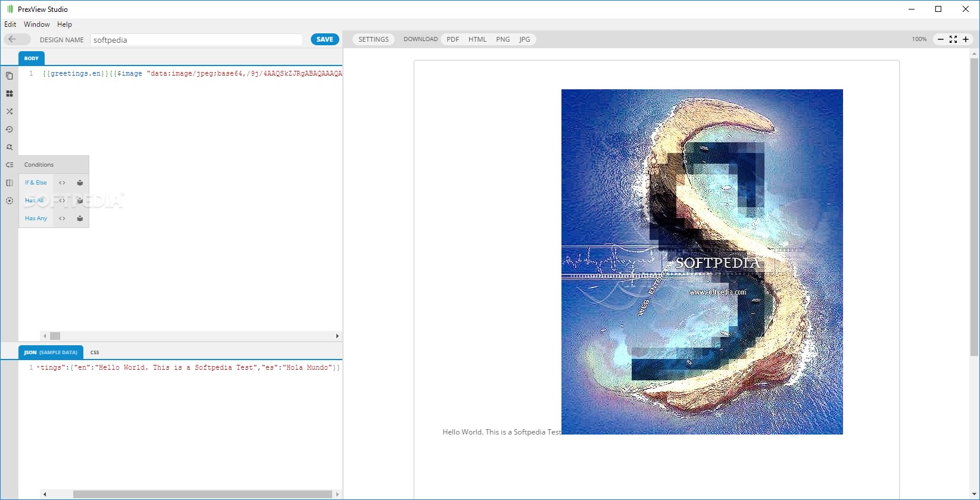
Task: Insert If & Else code snippet
Action: click(62, 183)
